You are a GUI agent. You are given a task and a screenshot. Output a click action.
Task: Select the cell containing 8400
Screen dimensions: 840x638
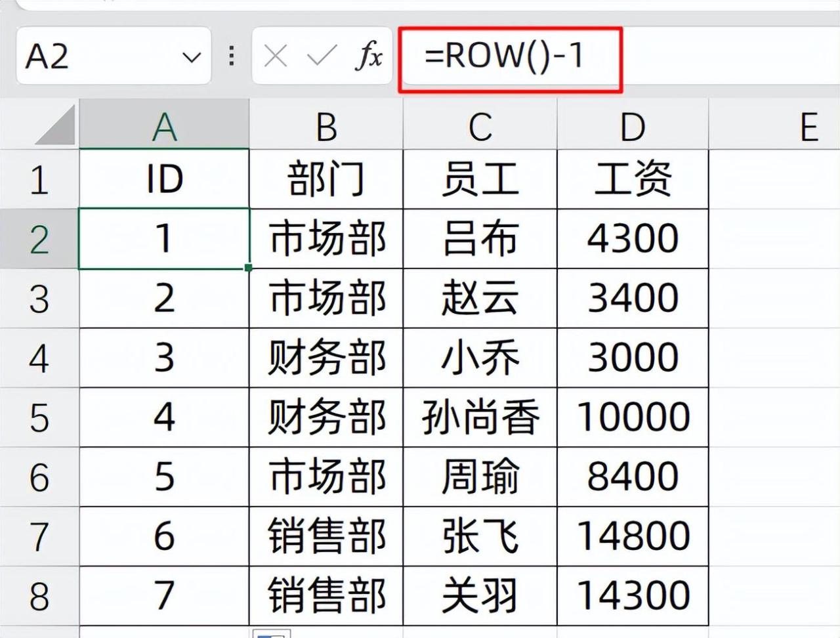coord(633,477)
